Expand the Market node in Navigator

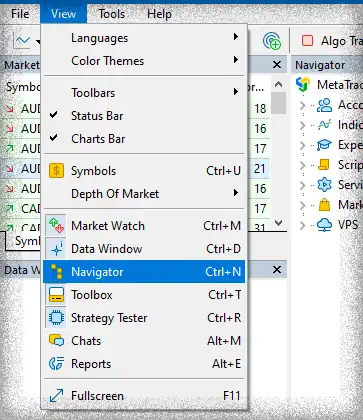pos(302,205)
